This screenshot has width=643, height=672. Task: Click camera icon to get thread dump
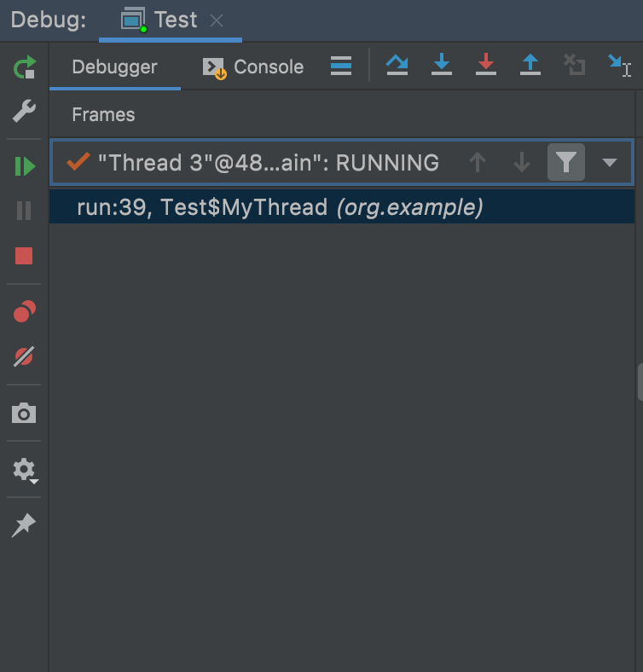pos(24,414)
